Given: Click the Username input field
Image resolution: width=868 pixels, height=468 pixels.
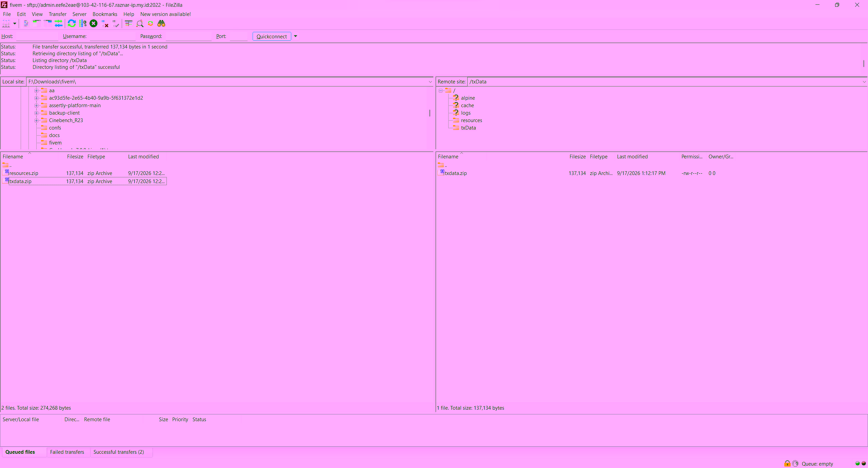Looking at the screenshot, I should point(113,36).
